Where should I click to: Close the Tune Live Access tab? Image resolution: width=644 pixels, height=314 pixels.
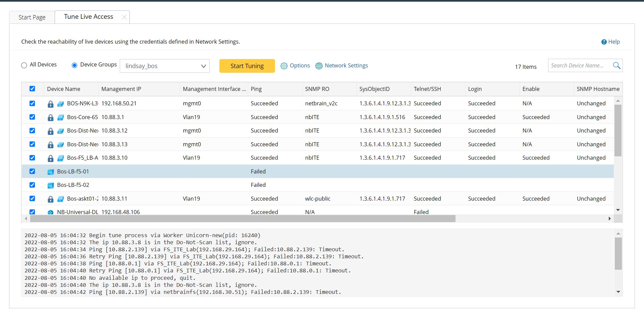[124, 17]
